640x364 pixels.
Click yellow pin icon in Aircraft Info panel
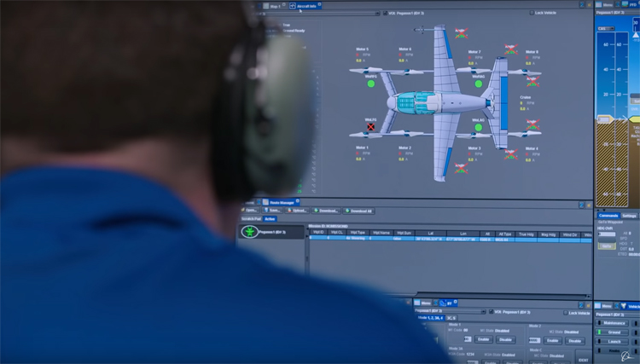[x=589, y=4]
